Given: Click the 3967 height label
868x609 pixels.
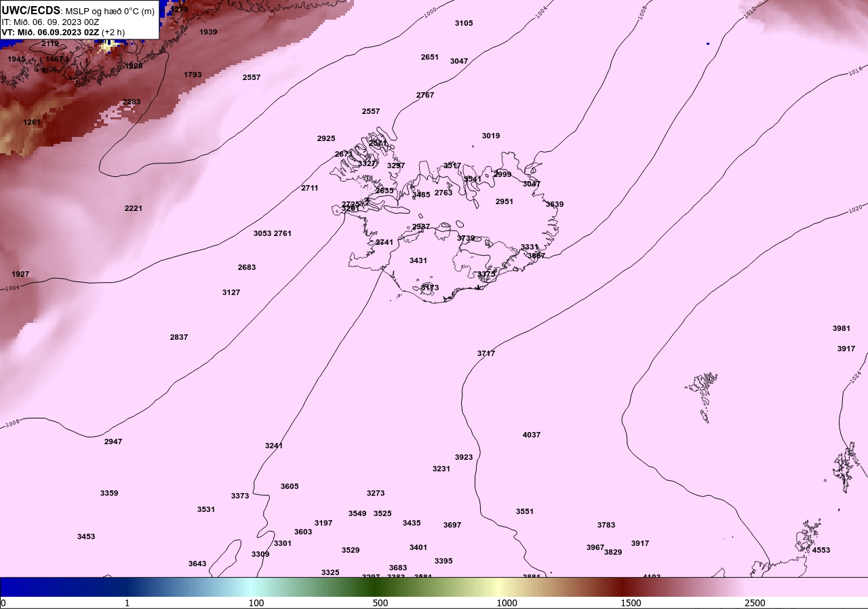Looking at the screenshot, I should pyautogui.click(x=595, y=547).
